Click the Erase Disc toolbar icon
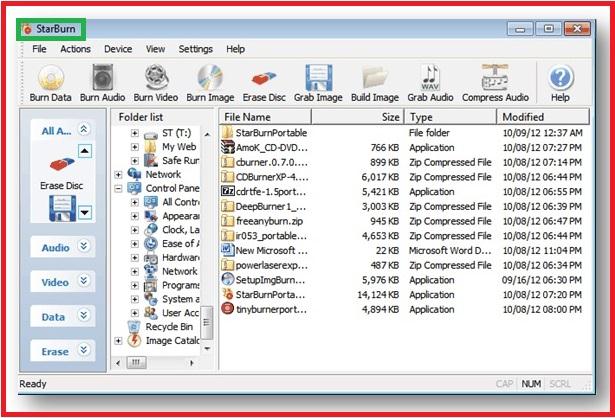This screenshot has height=418, width=615. [x=264, y=78]
